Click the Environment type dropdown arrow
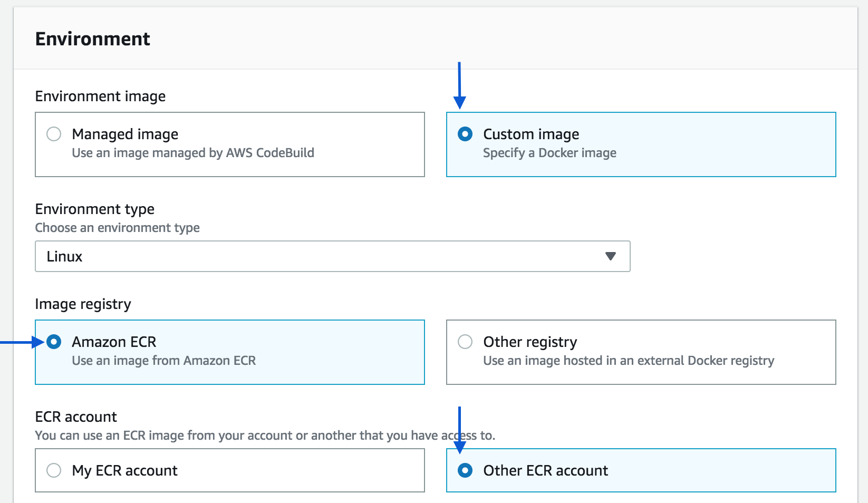 (610, 256)
